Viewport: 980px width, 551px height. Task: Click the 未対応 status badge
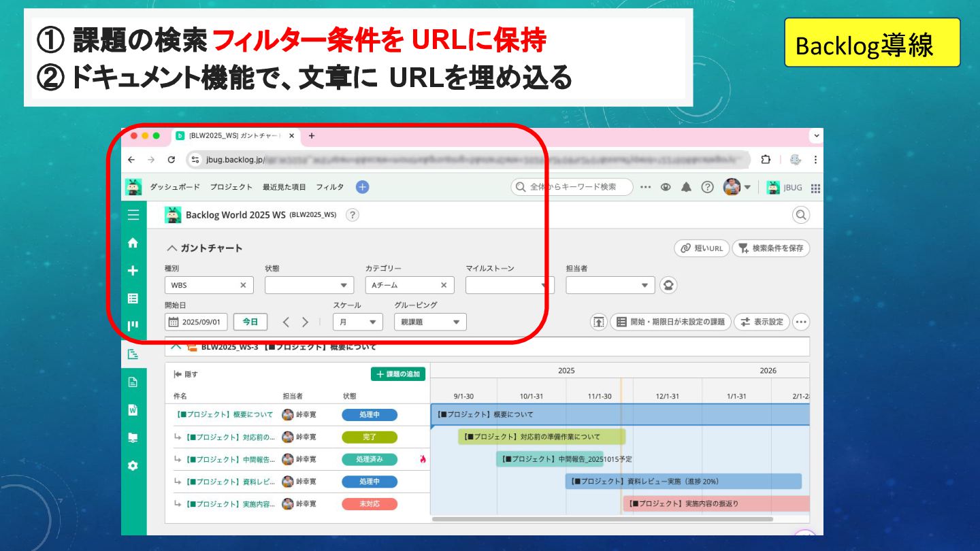(370, 504)
